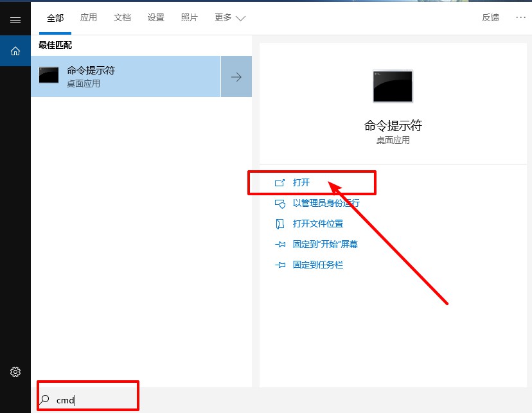Screen dimensions: 532x413
Task: Expand the 更多 dropdown chevron
Action: pos(238,19)
